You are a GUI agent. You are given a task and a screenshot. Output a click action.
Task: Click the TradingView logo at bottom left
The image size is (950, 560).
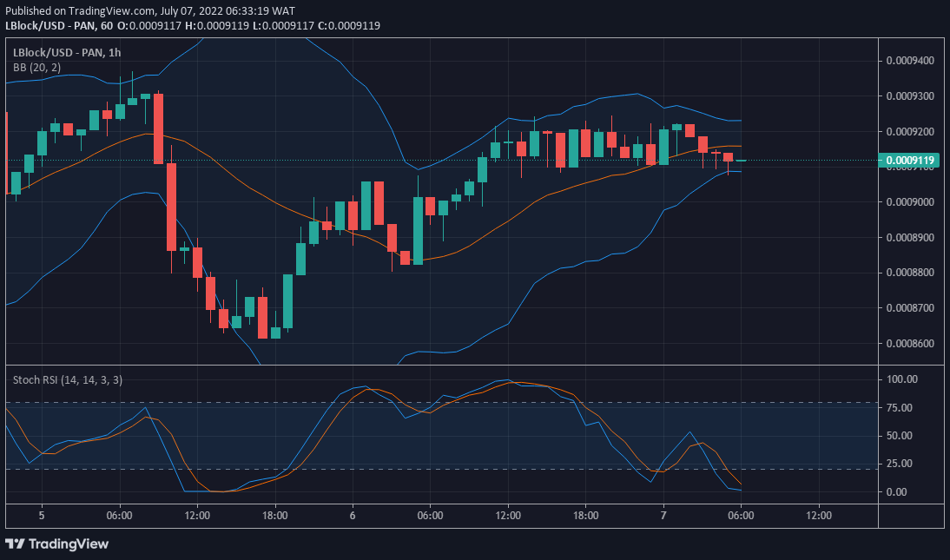57,544
